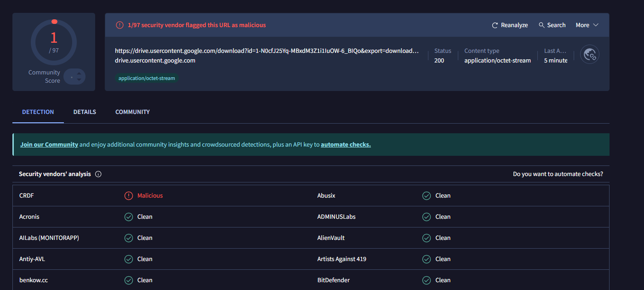This screenshot has height=290, width=644.
Task: Open the Community tab
Action: point(132,112)
